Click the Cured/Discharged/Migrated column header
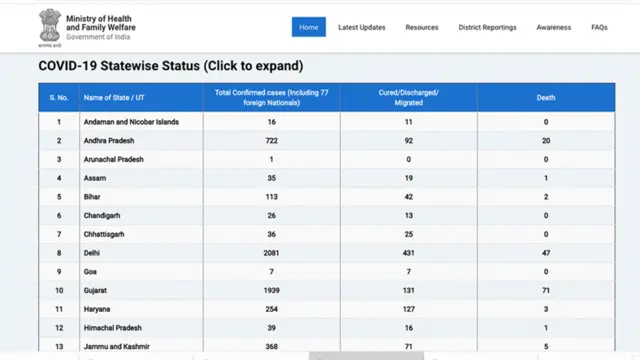640x360 pixels. (x=409, y=98)
